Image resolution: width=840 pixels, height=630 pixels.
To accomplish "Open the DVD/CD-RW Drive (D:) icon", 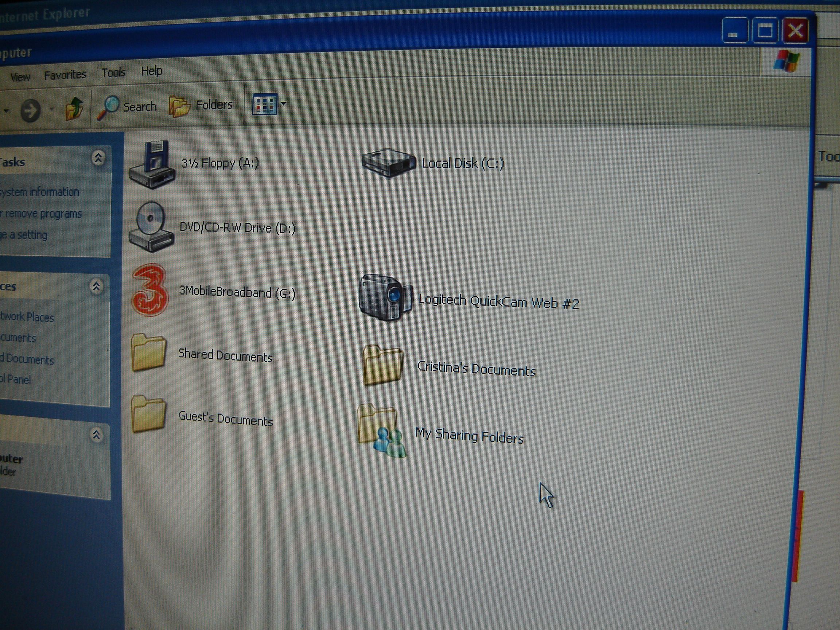I will [152, 227].
